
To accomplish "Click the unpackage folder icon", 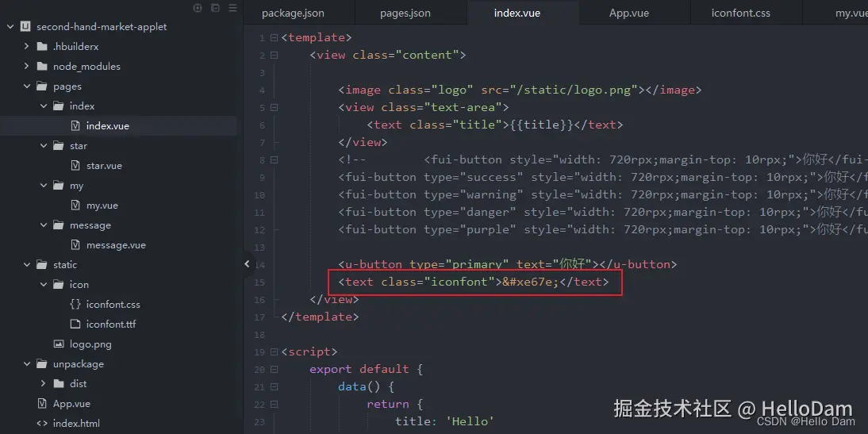I will 42,363.
